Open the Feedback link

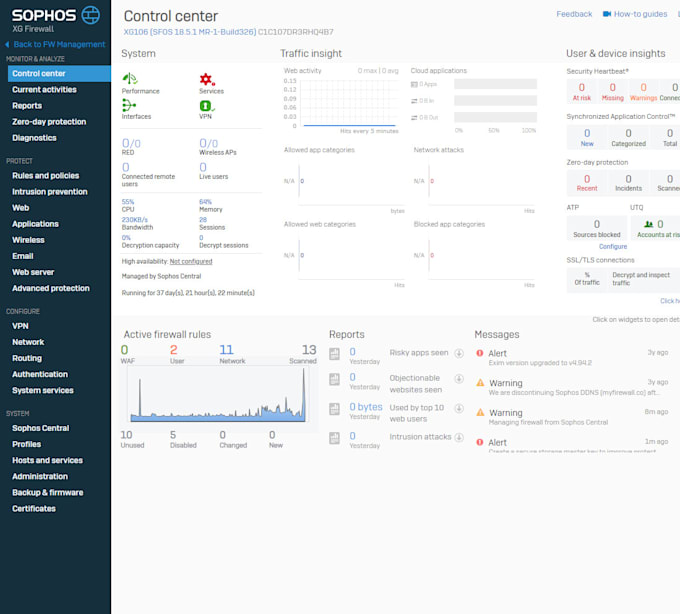point(574,14)
